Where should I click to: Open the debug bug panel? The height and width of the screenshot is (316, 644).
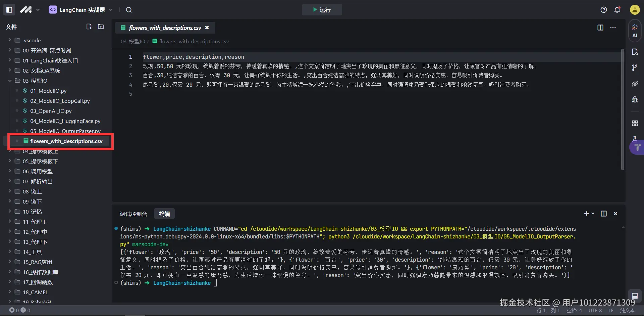tap(635, 99)
